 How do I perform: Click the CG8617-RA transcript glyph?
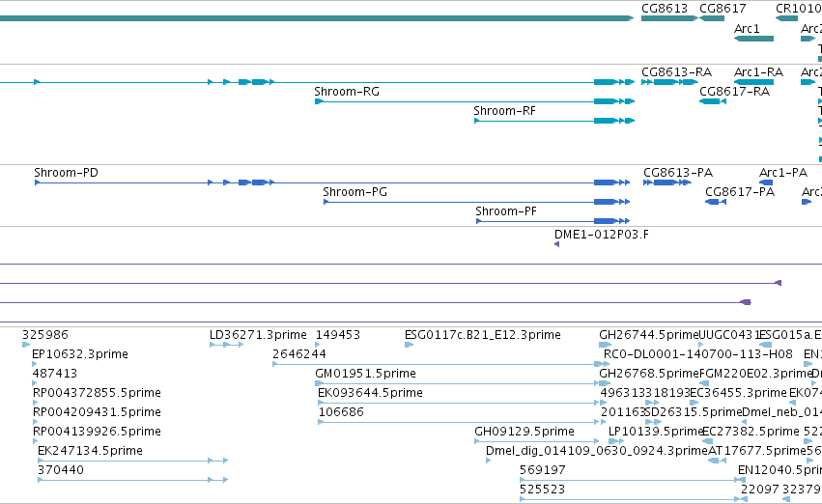(x=713, y=101)
